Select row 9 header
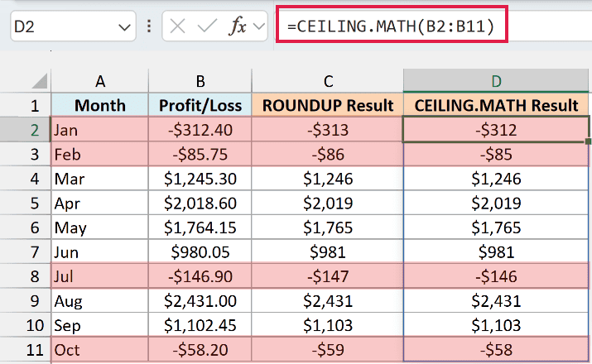The image size is (592, 364). click(26, 300)
